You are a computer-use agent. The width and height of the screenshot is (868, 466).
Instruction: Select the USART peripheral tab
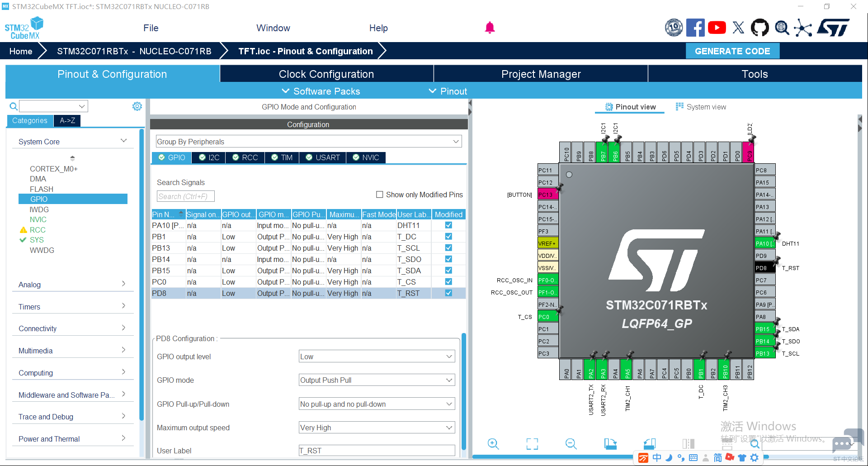323,157
